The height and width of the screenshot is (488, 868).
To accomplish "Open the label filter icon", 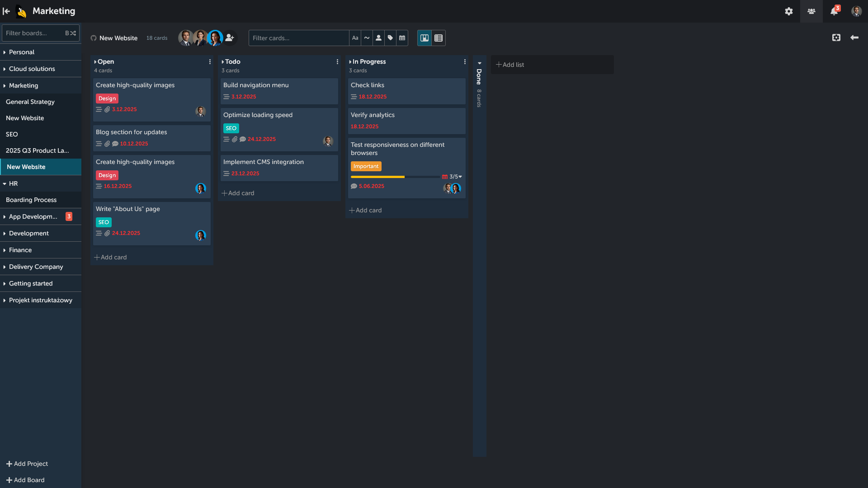I will [x=390, y=38].
